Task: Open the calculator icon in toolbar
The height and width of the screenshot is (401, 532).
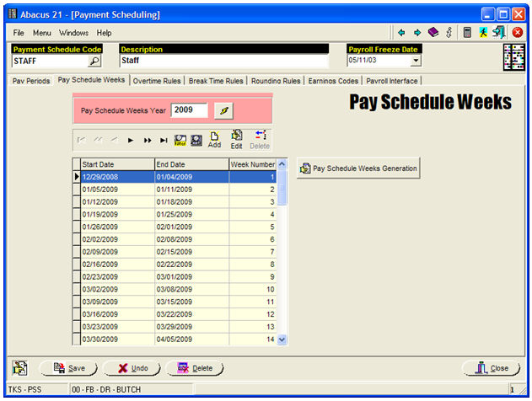Action: coord(466,33)
